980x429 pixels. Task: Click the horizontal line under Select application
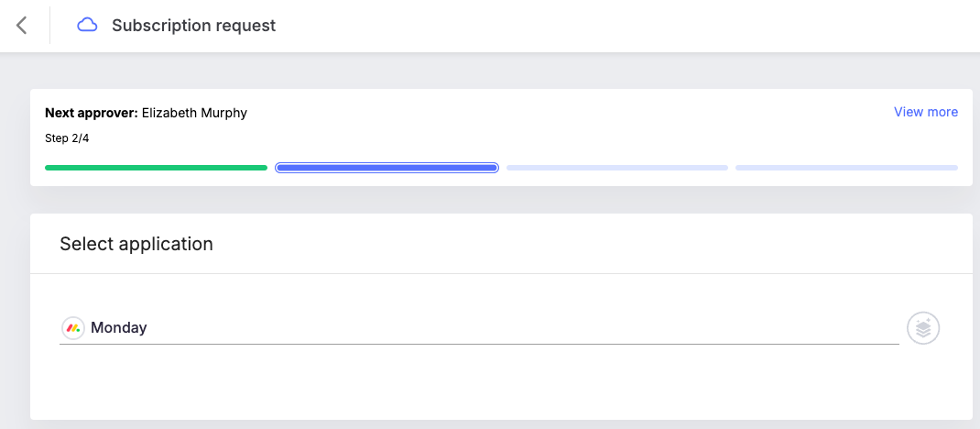click(501, 273)
